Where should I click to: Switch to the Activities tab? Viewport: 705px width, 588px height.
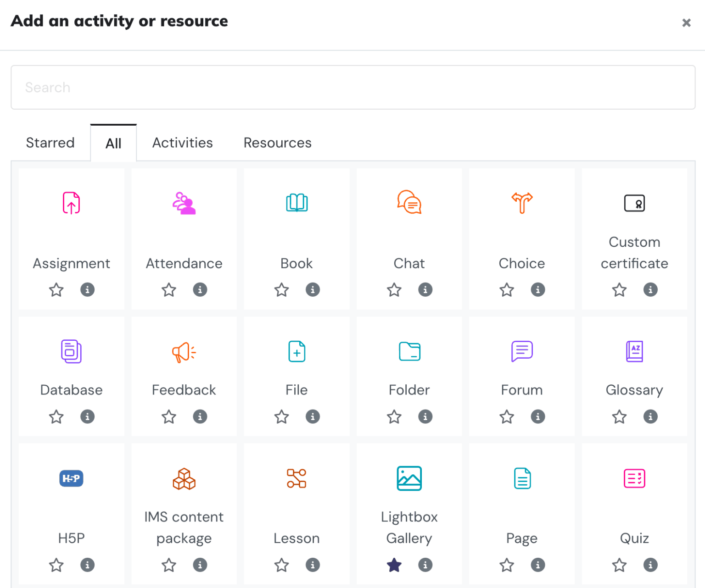182,143
